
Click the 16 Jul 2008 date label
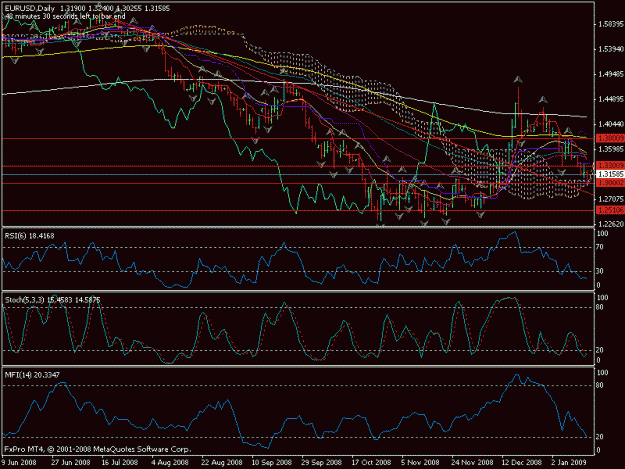[120, 462]
